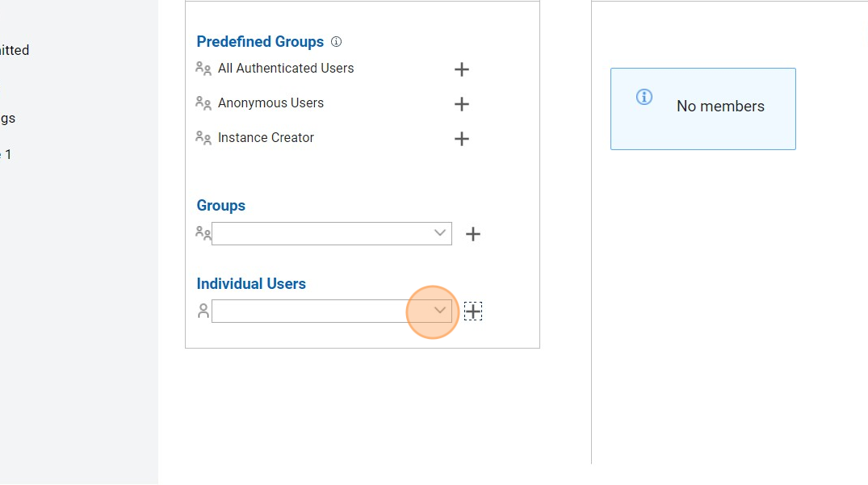The image size is (868, 485).
Task: Click the No members message text
Action: click(720, 107)
